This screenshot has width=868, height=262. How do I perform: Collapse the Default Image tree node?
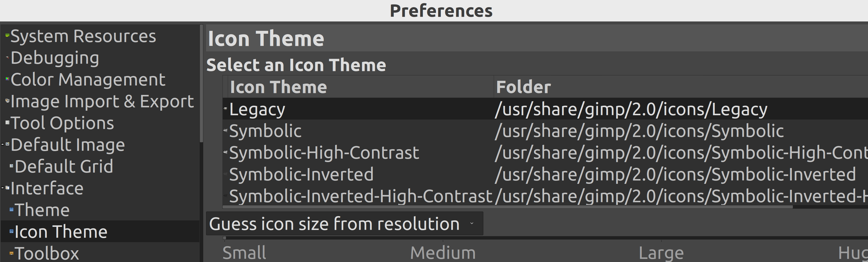point(3,144)
